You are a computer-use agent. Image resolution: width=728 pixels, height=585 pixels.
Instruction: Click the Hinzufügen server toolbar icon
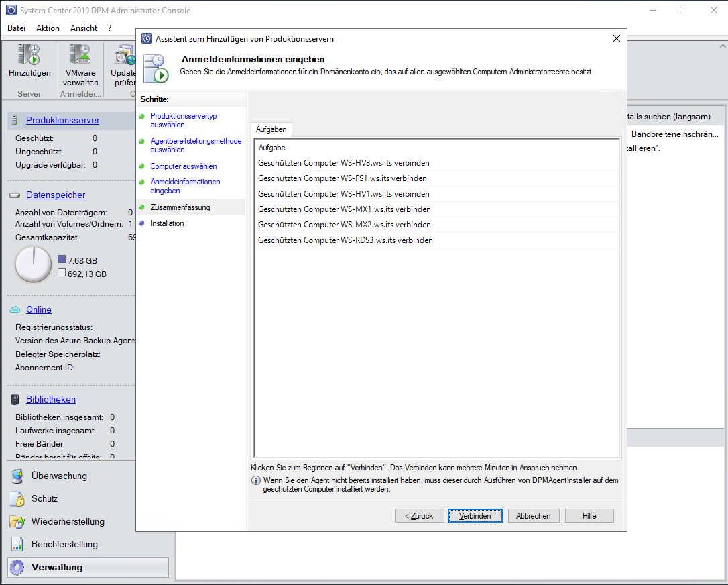[x=29, y=54]
